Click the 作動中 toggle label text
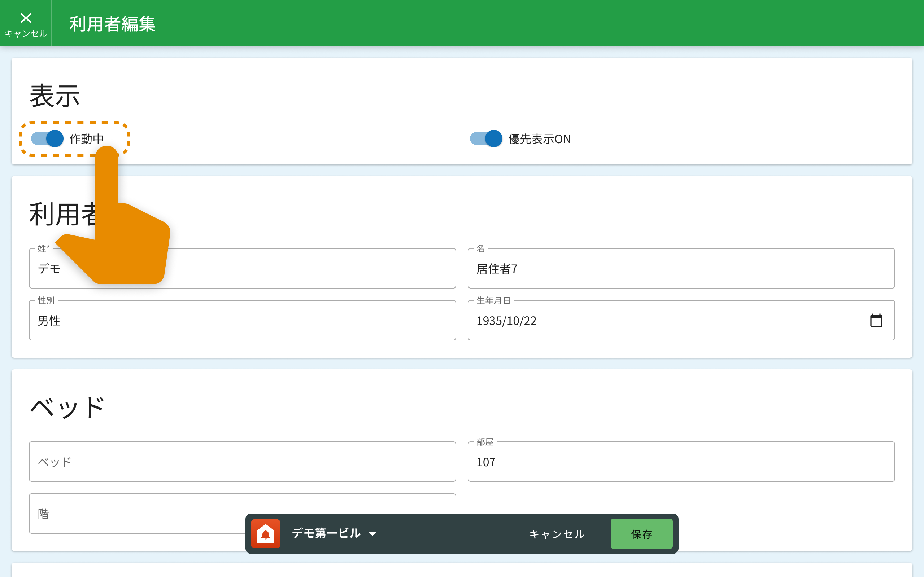This screenshot has width=924, height=577. click(87, 138)
